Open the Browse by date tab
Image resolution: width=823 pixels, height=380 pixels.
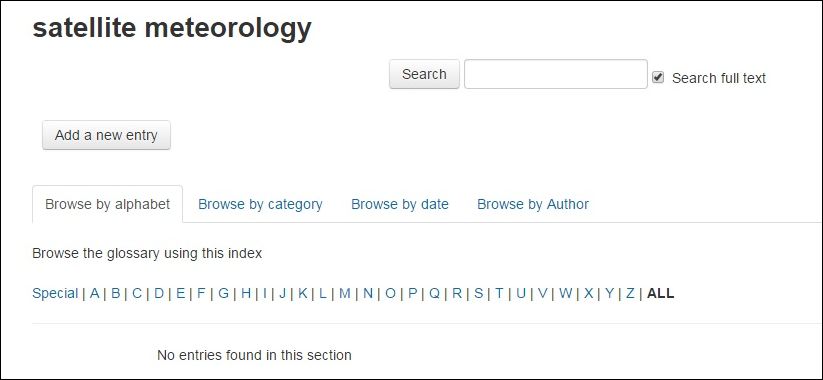tap(400, 204)
